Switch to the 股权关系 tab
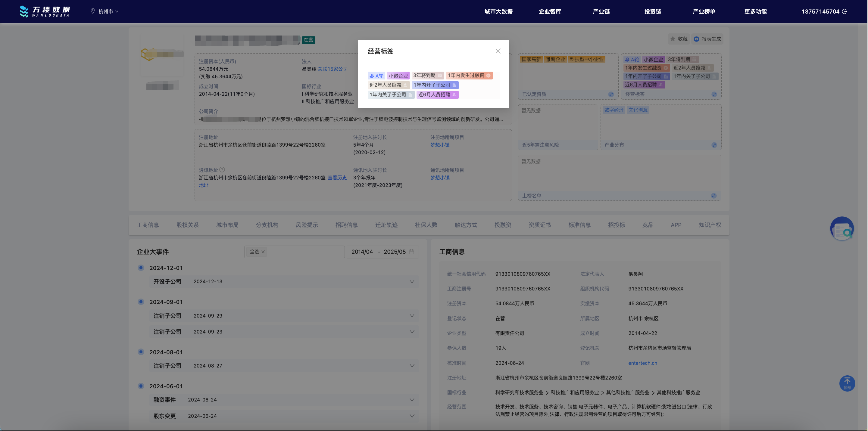 [x=187, y=225]
